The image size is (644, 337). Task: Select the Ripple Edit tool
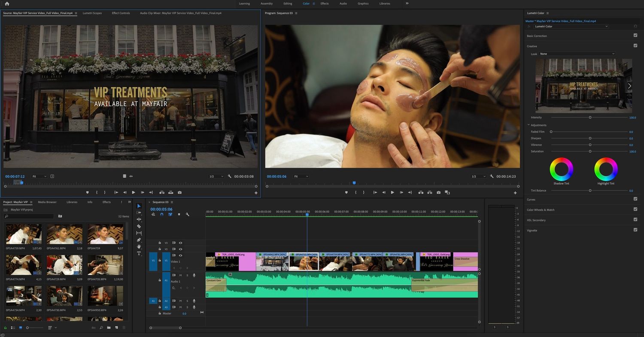[x=139, y=220]
